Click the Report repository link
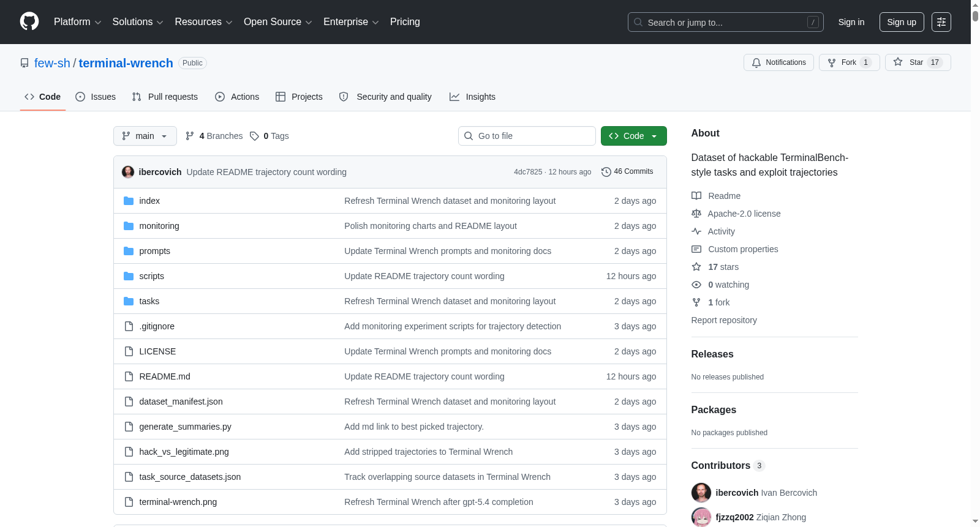 coord(724,320)
